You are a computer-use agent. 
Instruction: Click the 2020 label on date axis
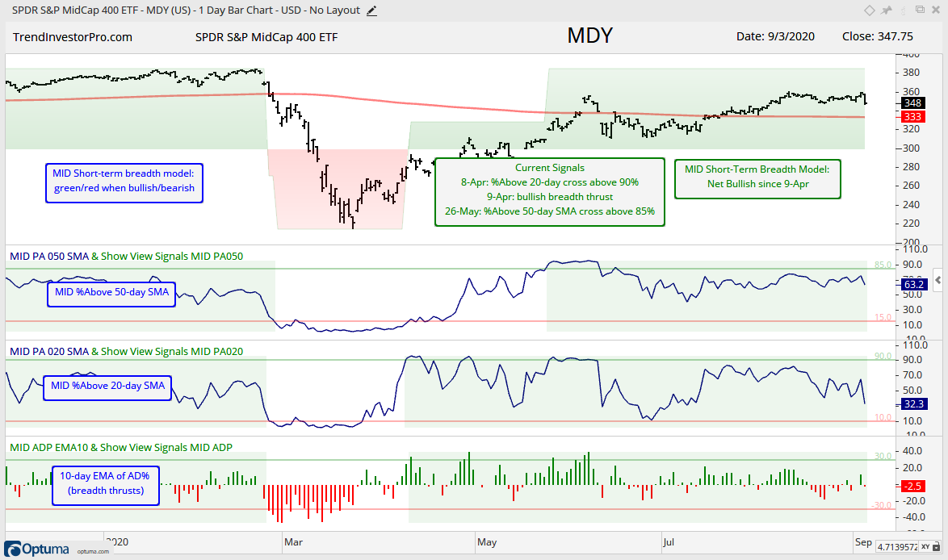[x=117, y=542]
